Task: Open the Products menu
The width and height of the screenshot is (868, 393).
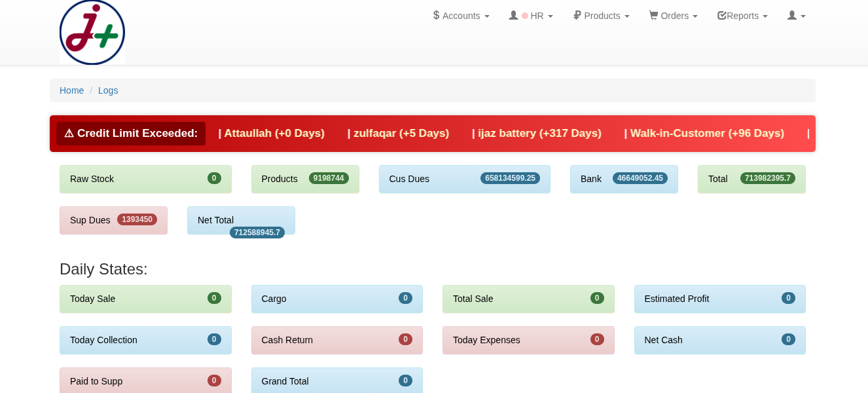Action: pyautogui.click(x=602, y=16)
